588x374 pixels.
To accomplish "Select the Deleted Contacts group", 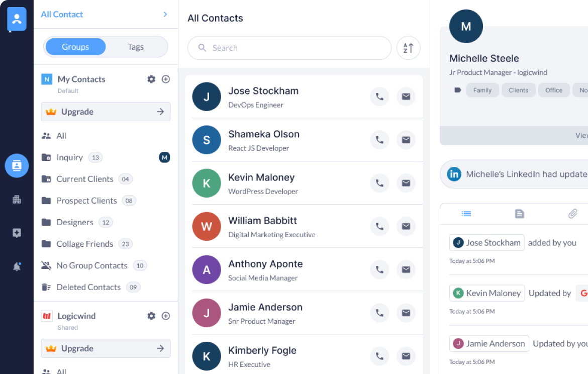I will coord(88,287).
